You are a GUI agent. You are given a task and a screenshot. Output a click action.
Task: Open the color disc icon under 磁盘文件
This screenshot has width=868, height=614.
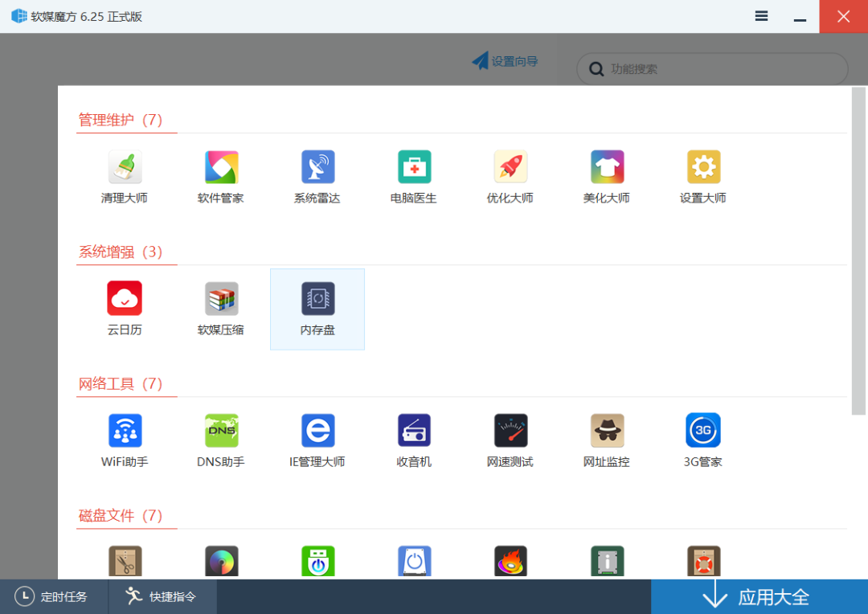(222, 562)
